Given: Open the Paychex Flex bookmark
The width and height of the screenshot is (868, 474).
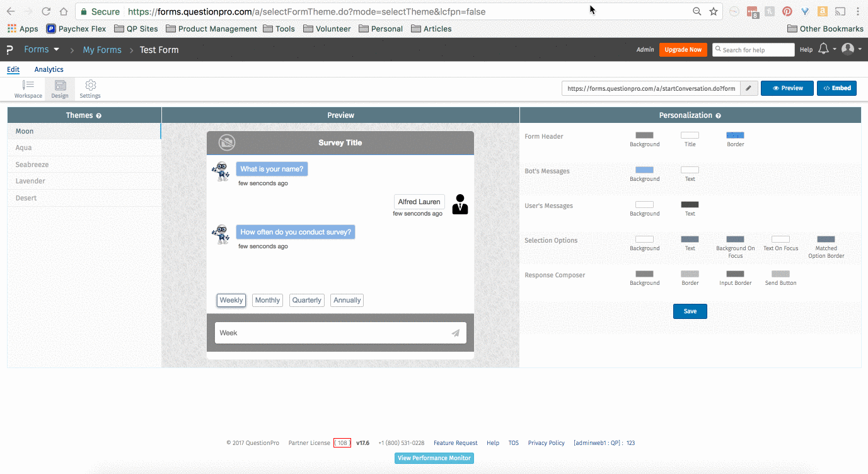Looking at the screenshot, I should click(76, 28).
